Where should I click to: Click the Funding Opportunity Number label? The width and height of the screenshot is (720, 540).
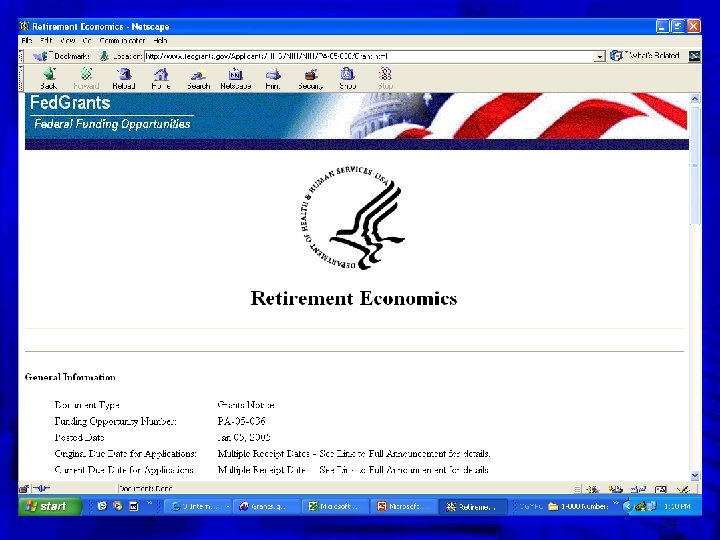tap(115, 421)
